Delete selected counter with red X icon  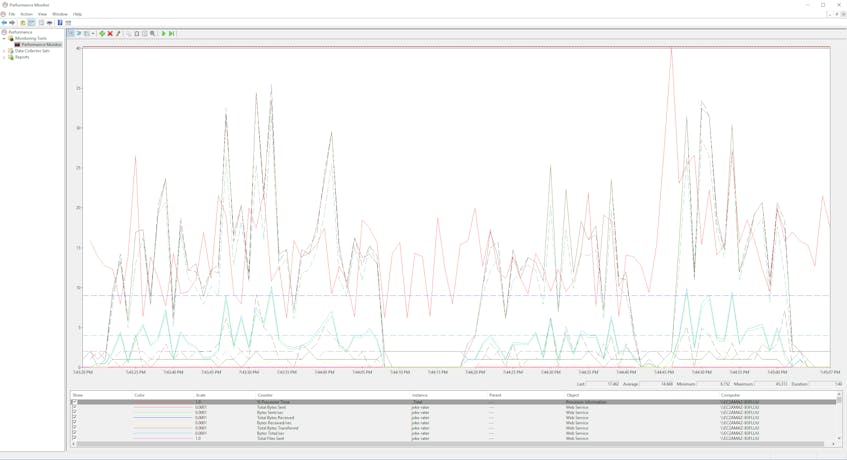(110, 33)
